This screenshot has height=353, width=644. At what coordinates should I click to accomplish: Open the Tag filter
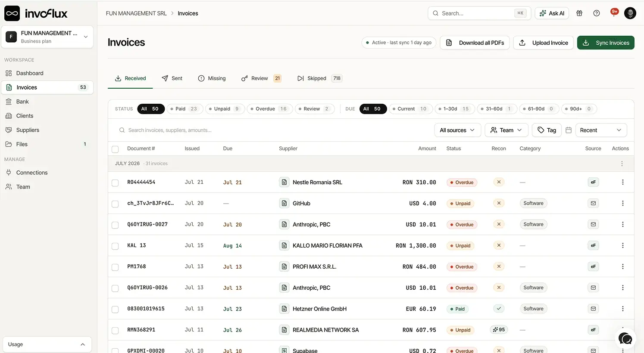click(547, 130)
